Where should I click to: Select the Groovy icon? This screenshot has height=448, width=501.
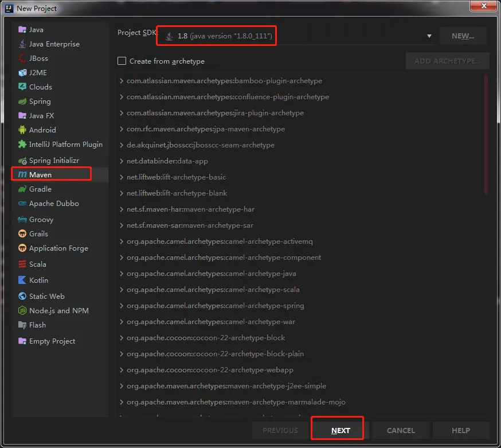coord(22,219)
